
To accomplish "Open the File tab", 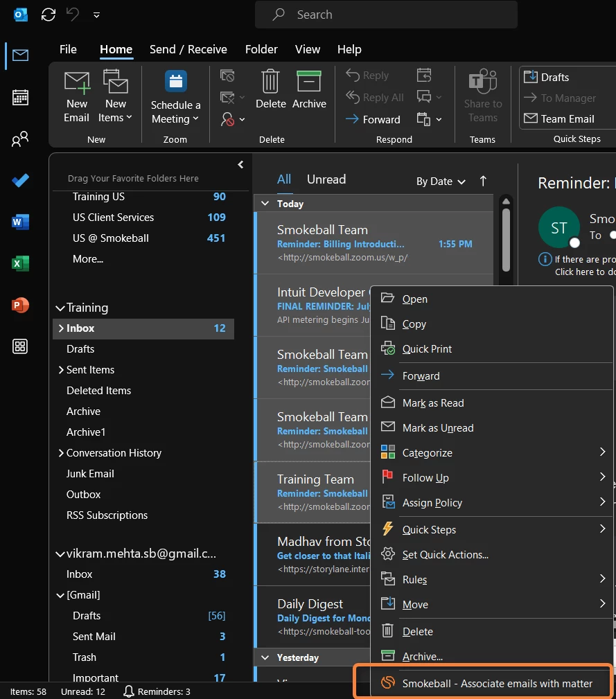I will pyautogui.click(x=68, y=49).
